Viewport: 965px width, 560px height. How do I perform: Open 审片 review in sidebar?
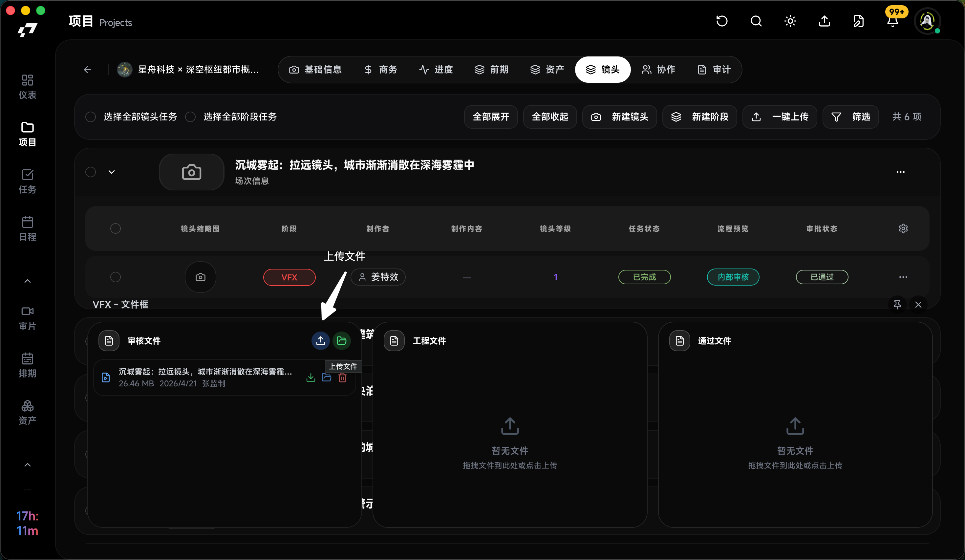27,318
